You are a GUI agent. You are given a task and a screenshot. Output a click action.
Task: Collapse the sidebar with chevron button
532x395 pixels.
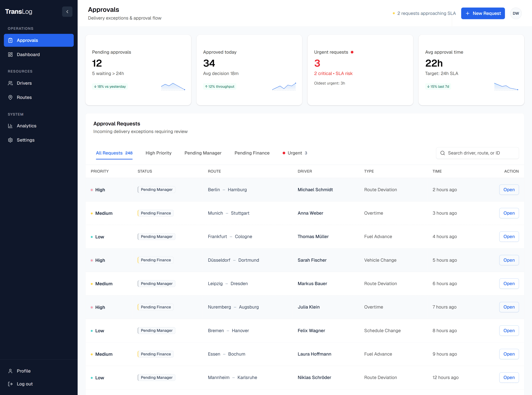[67, 12]
